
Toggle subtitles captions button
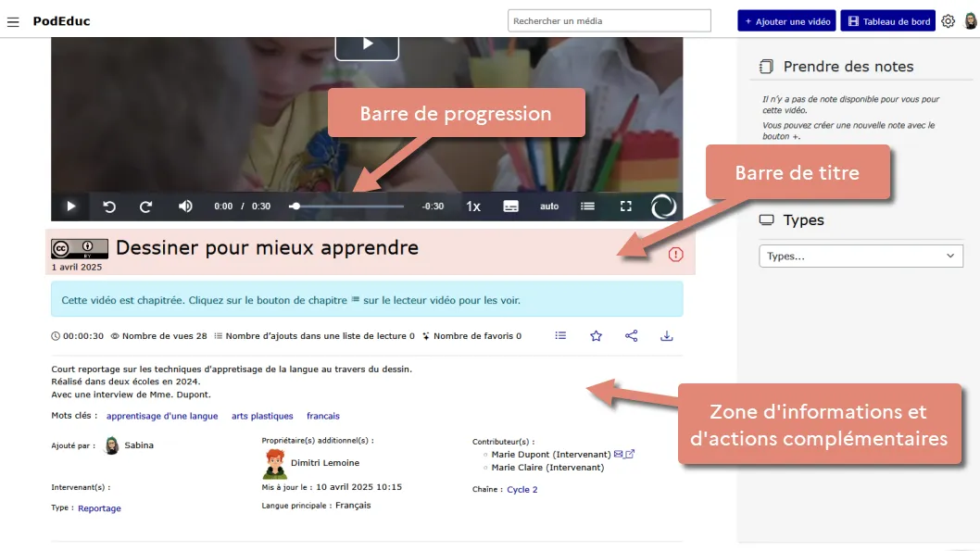click(510, 207)
